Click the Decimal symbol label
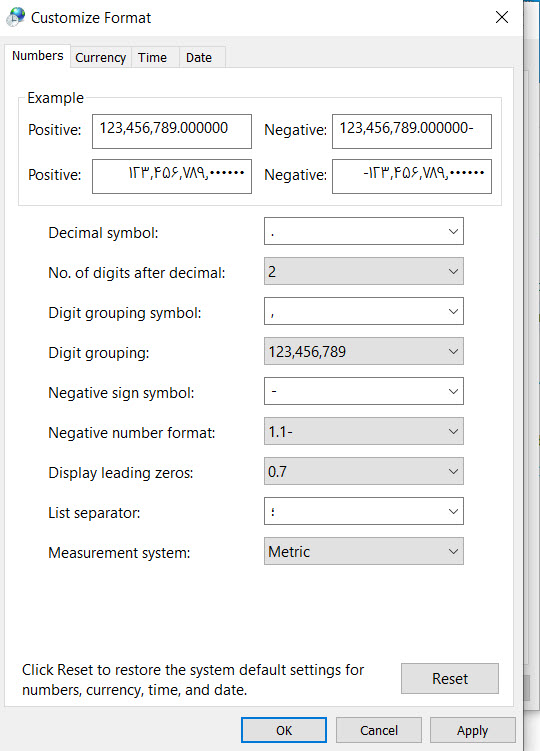This screenshot has height=751, width=540. point(103,233)
